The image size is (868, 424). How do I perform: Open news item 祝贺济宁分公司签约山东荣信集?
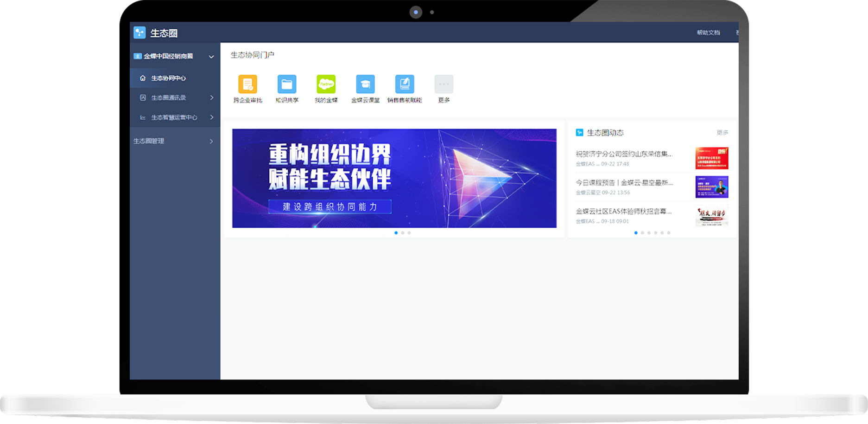[624, 154]
